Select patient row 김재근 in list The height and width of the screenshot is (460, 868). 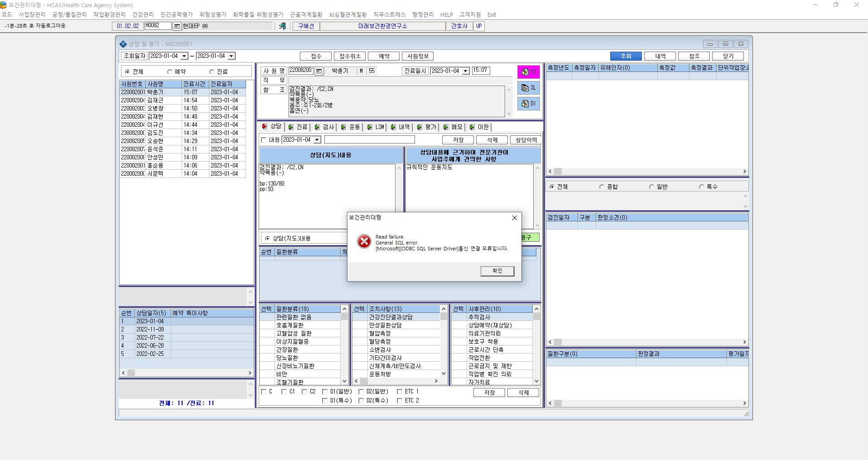[183, 101]
